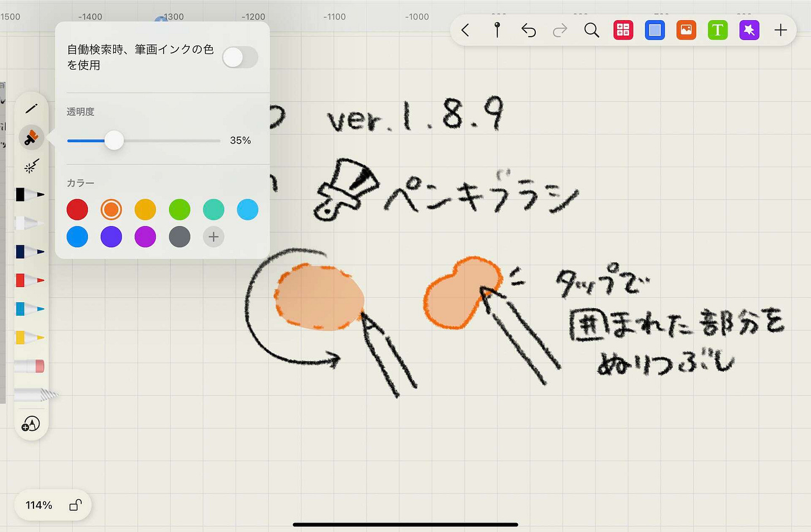Click the plus button to add content
The height and width of the screenshot is (532, 811).
pyautogui.click(x=781, y=30)
